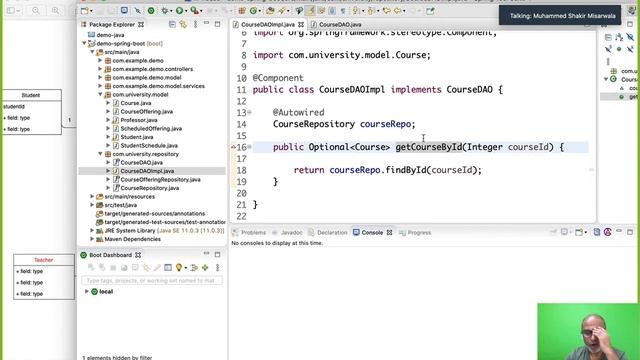Expand the local node in Boot Dashboard
This screenshot has height=360, width=640.
87,291
